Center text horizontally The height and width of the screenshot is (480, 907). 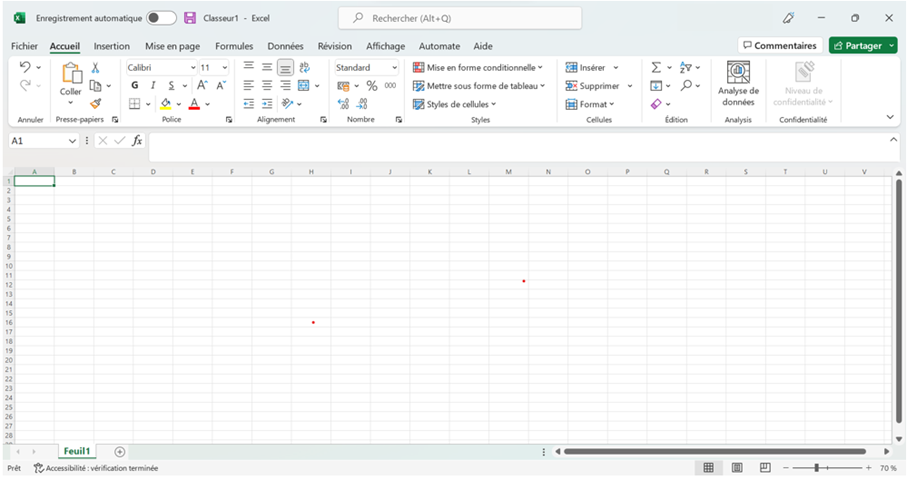[x=267, y=86]
